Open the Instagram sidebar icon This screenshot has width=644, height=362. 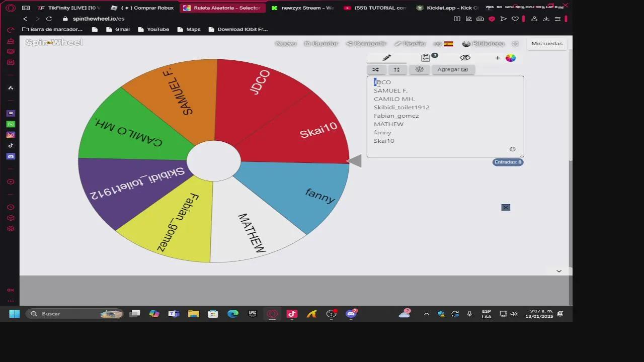(x=11, y=135)
